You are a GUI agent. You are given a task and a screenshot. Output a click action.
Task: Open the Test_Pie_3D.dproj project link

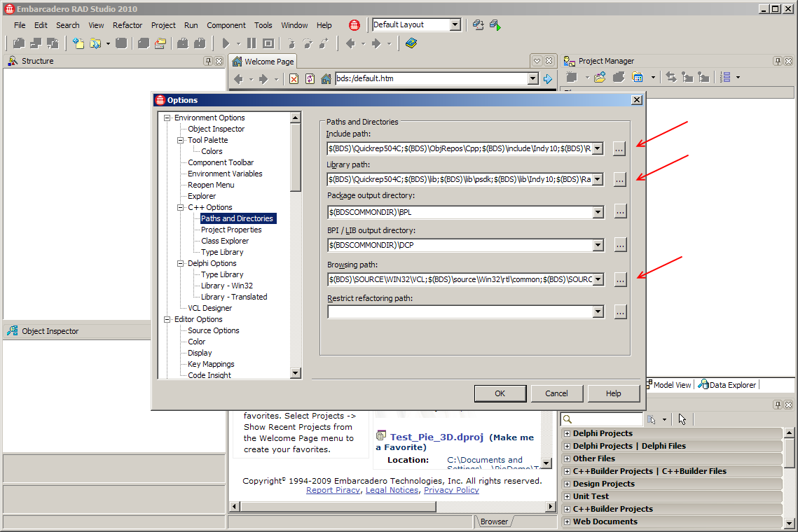pyautogui.click(x=436, y=437)
